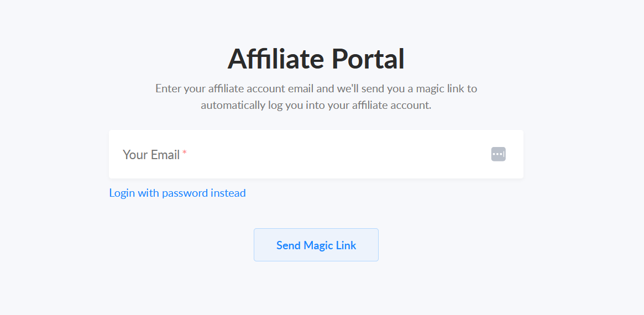Select the Your Email placeholder label
The width and height of the screenshot is (644, 315).
click(151, 155)
